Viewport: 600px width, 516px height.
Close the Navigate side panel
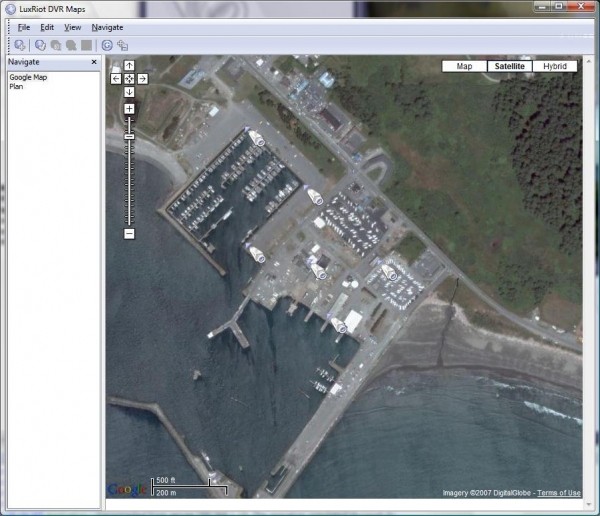coord(94,62)
